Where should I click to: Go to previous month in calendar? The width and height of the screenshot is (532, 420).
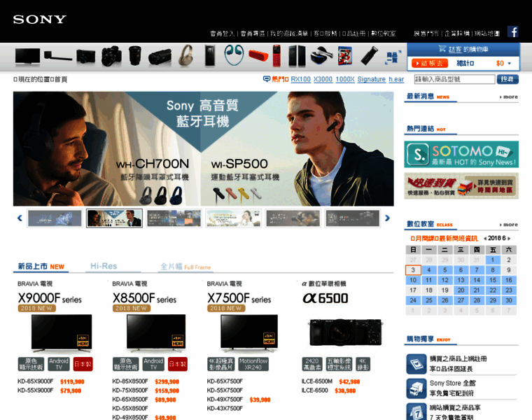tap(485, 239)
